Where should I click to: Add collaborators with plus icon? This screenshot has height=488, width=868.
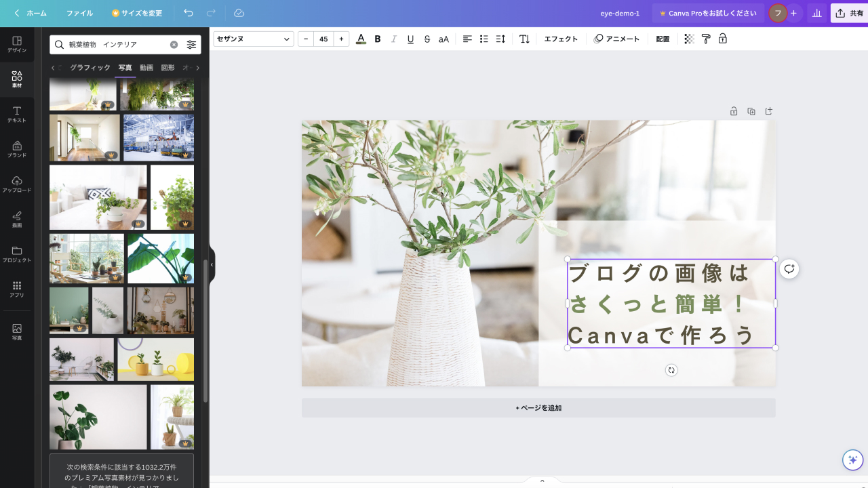(x=793, y=13)
